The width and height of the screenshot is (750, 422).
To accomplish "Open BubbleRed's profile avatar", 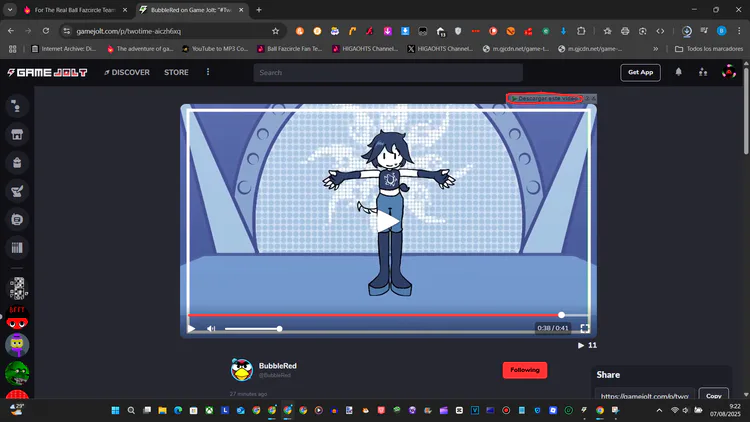I will pos(242,370).
